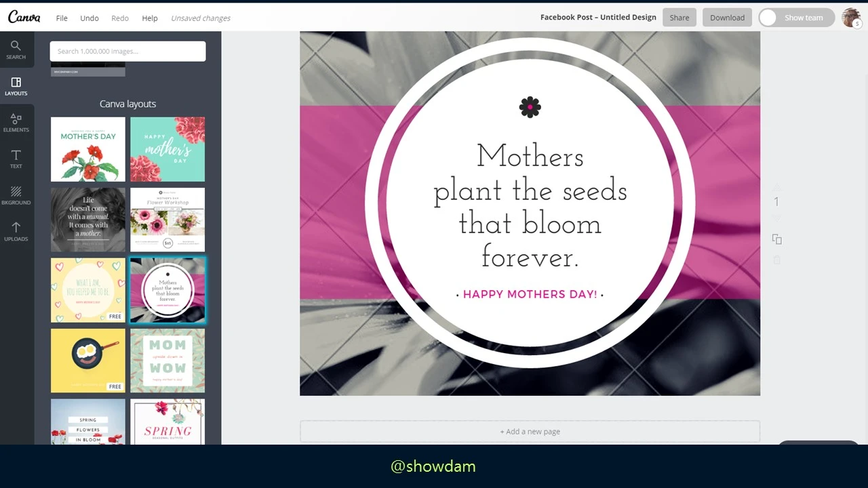Open the Search panel in sidebar
The height and width of the screenshot is (488, 868).
[16, 49]
